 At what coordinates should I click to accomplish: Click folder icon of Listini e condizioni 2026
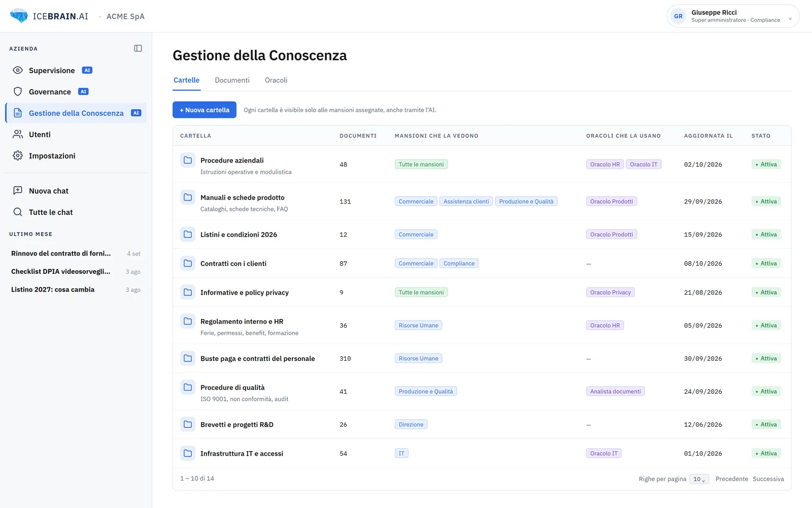coord(188,234)
